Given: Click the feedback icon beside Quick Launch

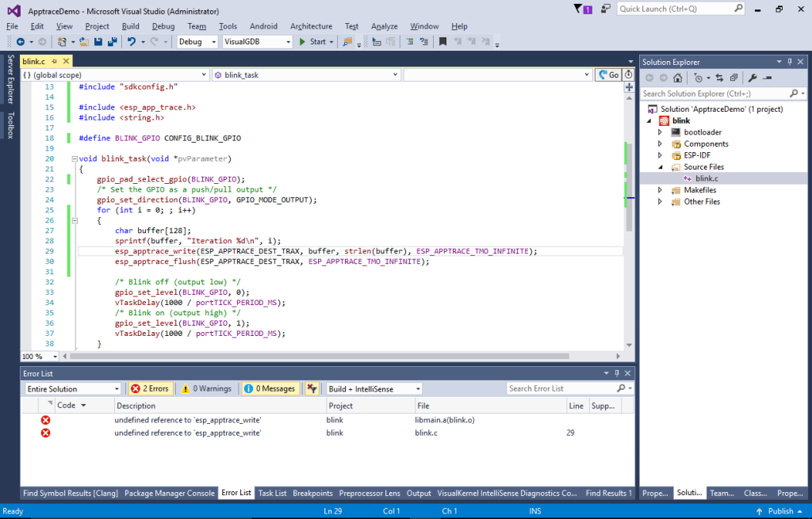Looking at the screenshot, I should pyautogui.click(x=605, y=9).
